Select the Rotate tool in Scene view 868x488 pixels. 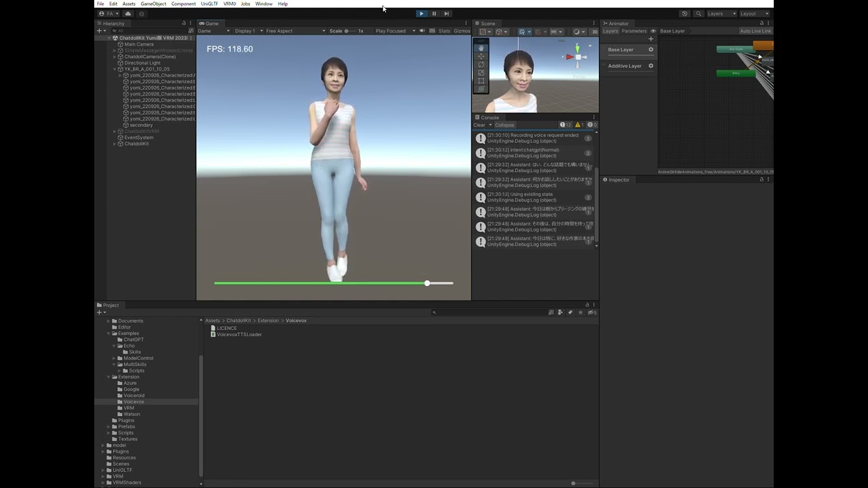[481, 64]
